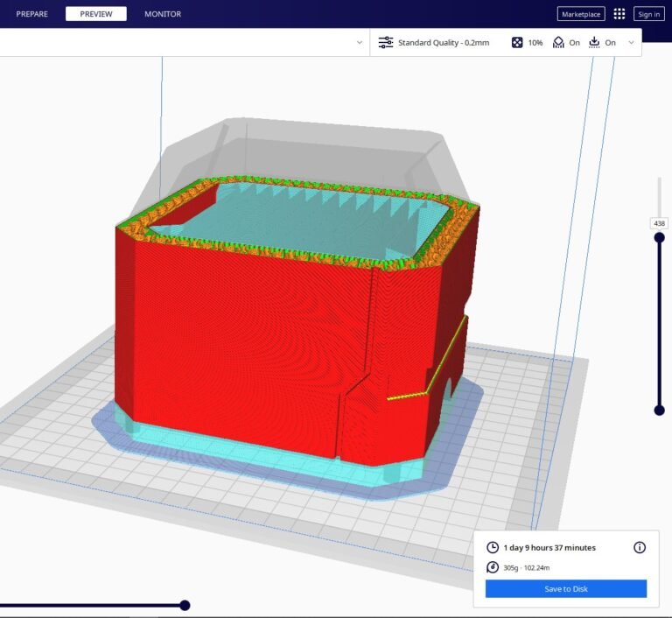Click the upper layer slider handle
The height and width of the screenshot is (618, 672).
(x=659, y=237)
